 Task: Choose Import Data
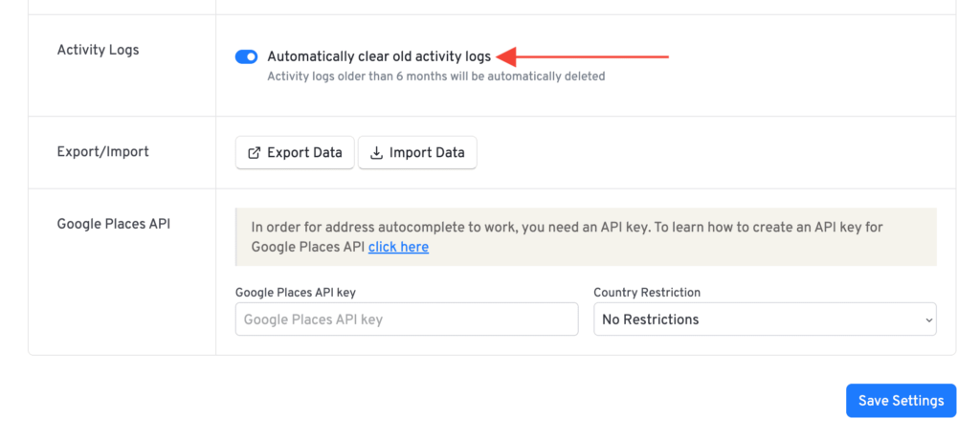(417, 152)
